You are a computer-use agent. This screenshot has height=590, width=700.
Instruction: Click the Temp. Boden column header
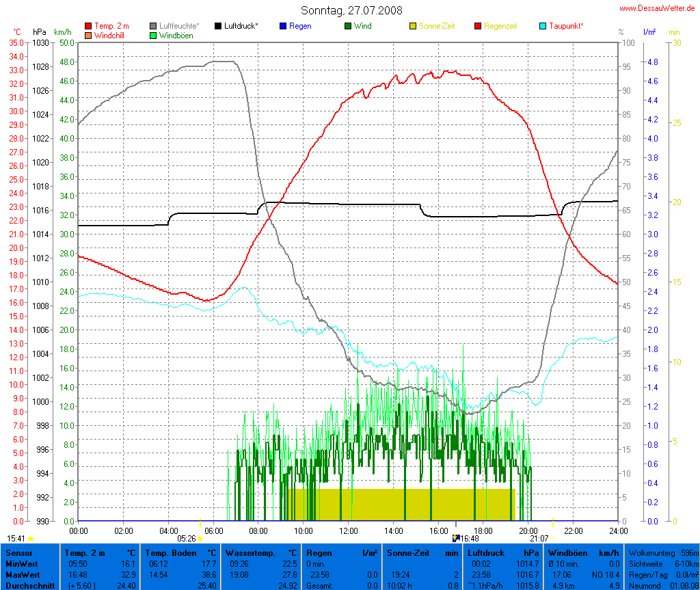[168, 552]
